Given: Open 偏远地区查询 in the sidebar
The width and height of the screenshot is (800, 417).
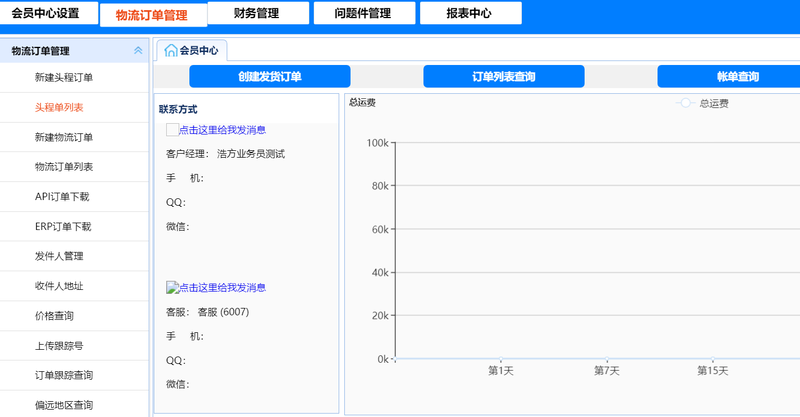Looking at the screenshot, I should (64, 405).
